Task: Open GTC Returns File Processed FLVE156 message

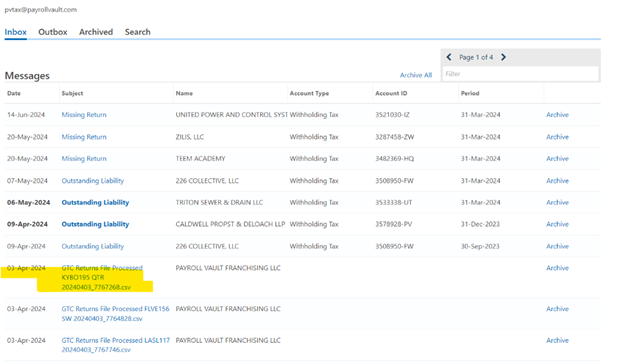Action: pos(115,313)
